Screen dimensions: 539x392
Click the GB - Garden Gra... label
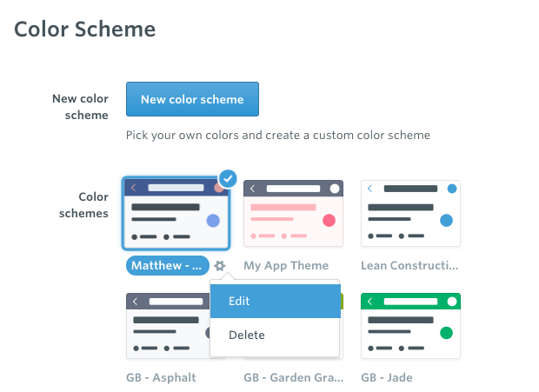tap(294, 377)
